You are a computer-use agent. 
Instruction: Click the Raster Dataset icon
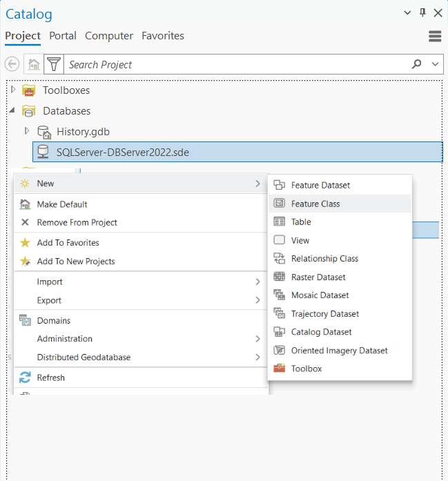[x=280, y=277]
